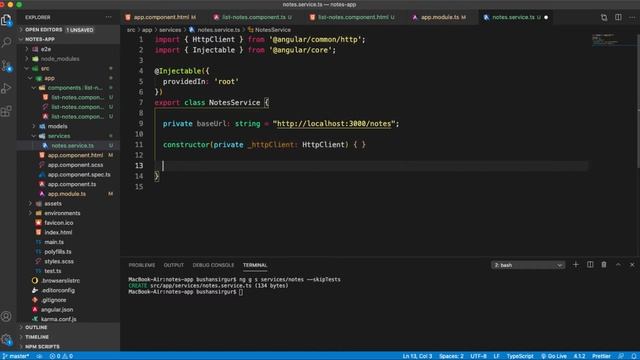640x360 pixels.
Task: Click the Ln 13, Col 3 indicator
Action: 417,356
